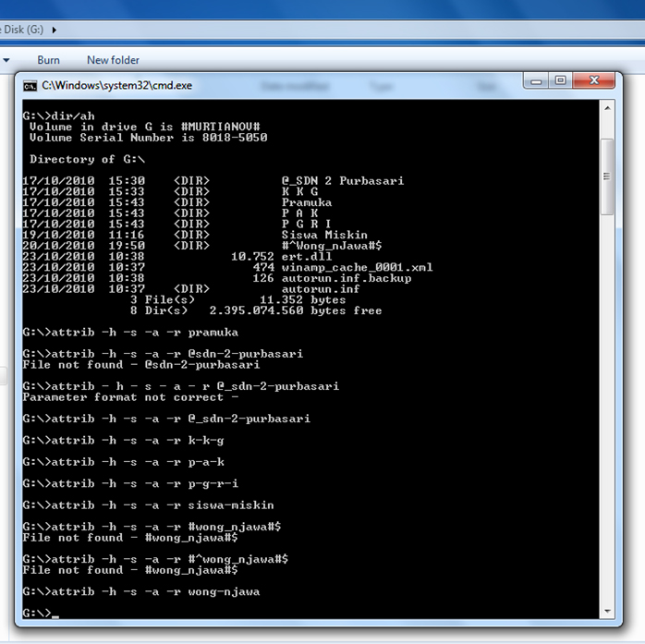645x644 pixels.
Task: Click the ert.dll file entry
Action: 307,257
